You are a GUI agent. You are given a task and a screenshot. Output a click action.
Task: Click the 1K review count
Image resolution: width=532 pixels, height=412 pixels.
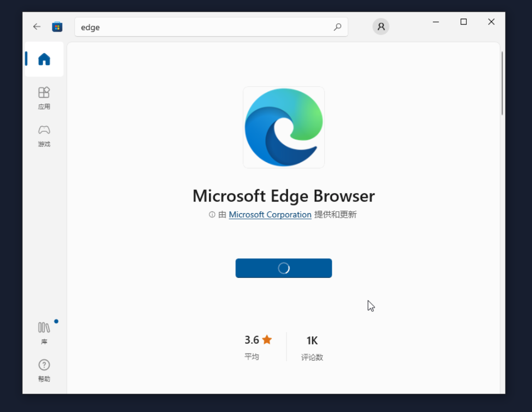(x=312, y=341)
